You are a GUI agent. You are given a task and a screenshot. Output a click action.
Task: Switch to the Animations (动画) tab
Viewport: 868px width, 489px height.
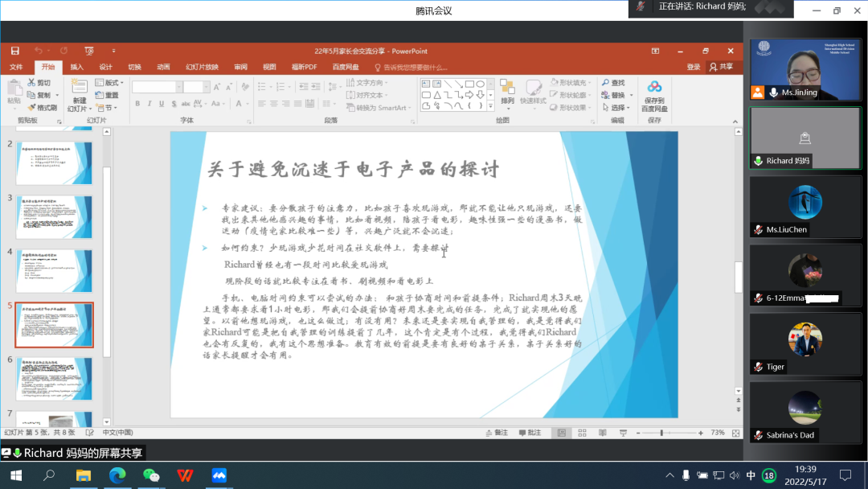pos(163,67)
